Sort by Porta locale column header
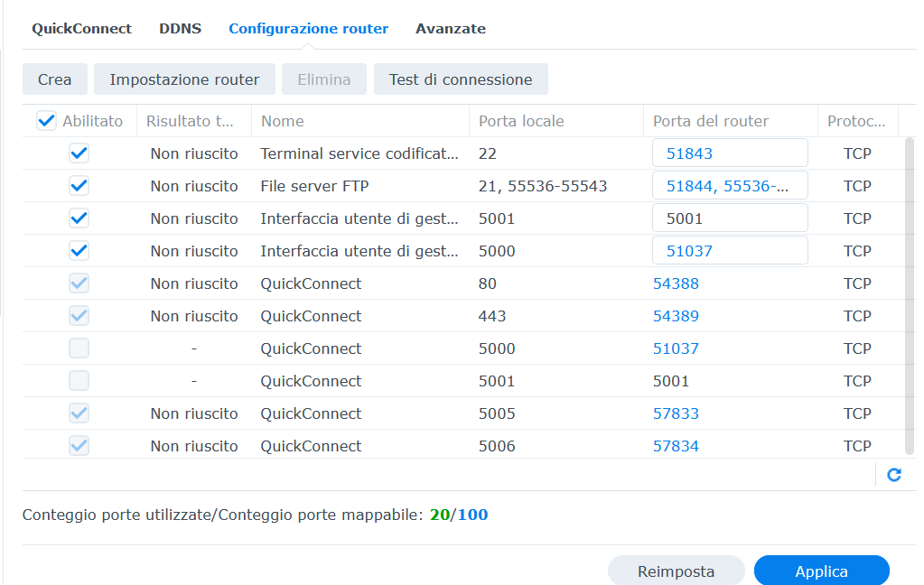924x585 pixels. tap(556, 121)
